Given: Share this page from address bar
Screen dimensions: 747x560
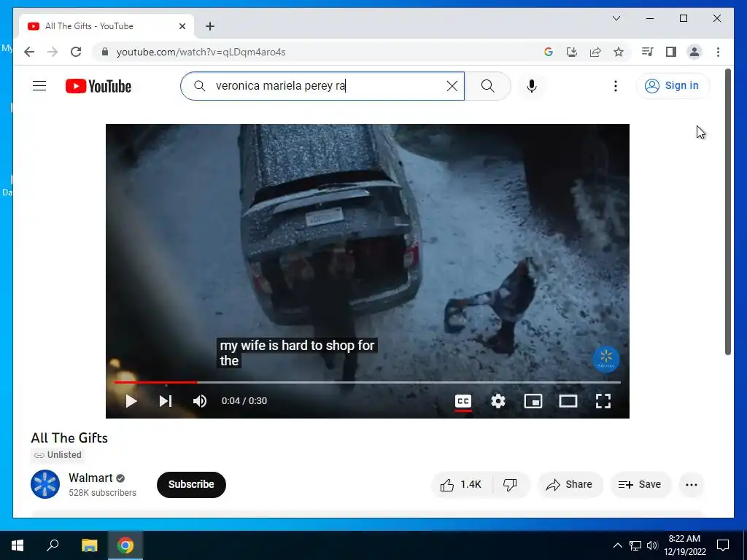Looking at the screenshot, I should [595, 52].
